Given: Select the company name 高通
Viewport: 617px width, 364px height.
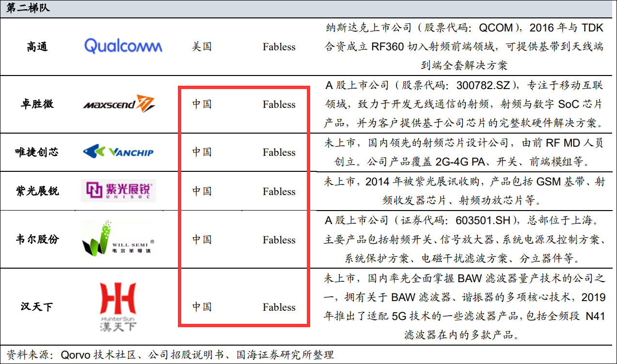Looking at the screenshot, I should click(x=37, y=47).
